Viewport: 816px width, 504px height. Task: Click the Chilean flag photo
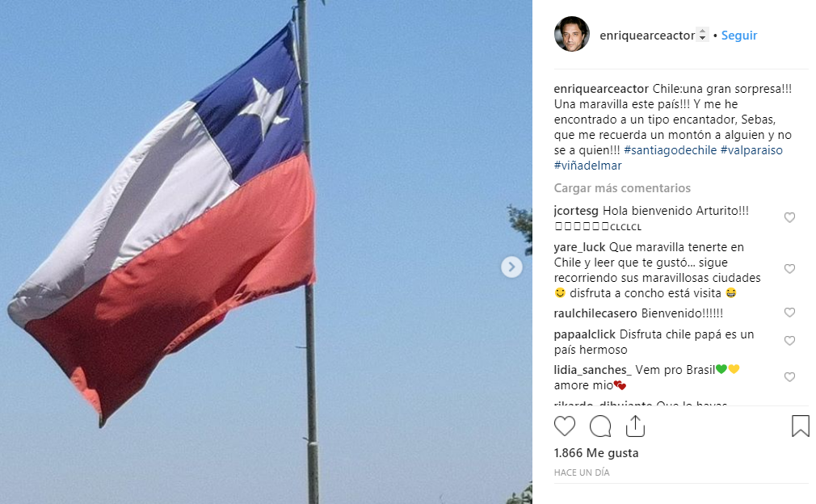266,252
